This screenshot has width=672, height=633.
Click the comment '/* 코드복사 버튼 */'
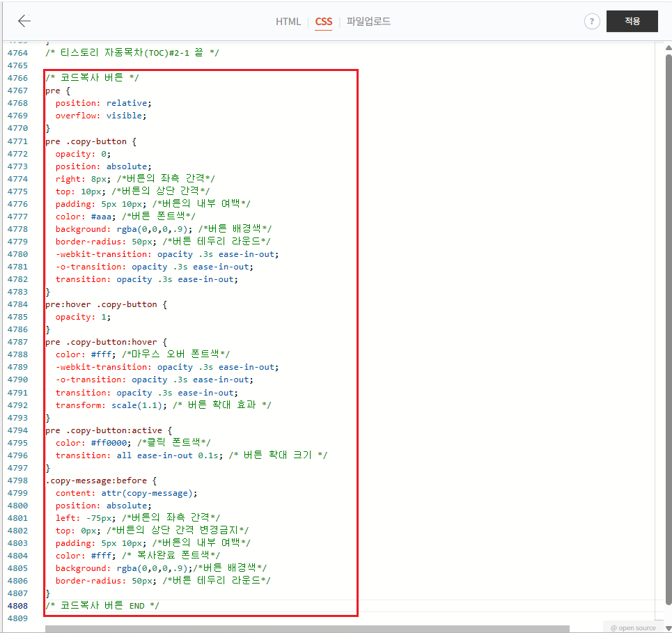click(92, 77)
